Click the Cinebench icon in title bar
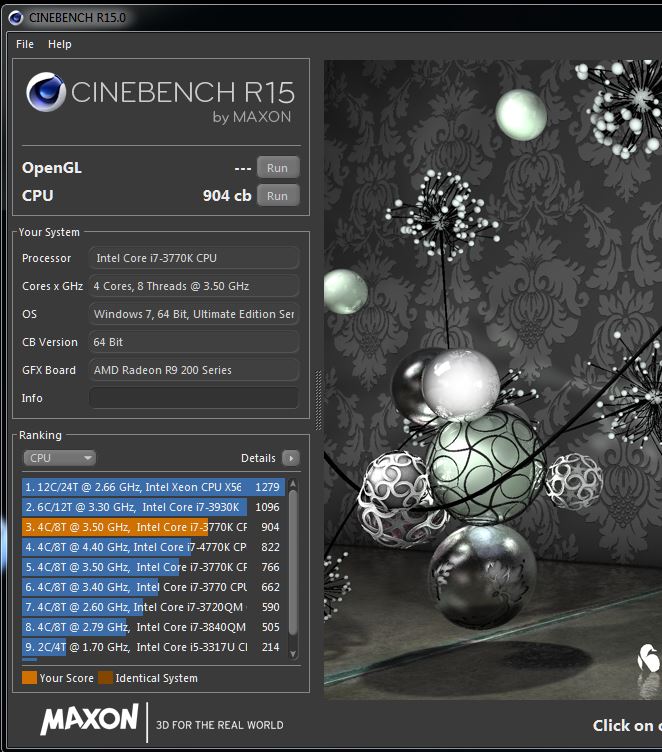Screen dimensions: 662x752 click(16, 18)
